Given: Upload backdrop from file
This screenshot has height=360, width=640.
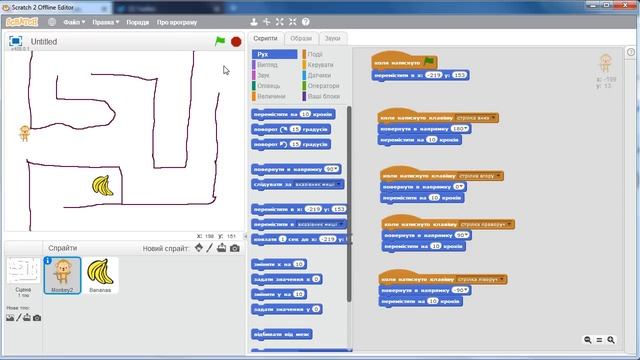Looking at the screenshot, I should point(27,318).
